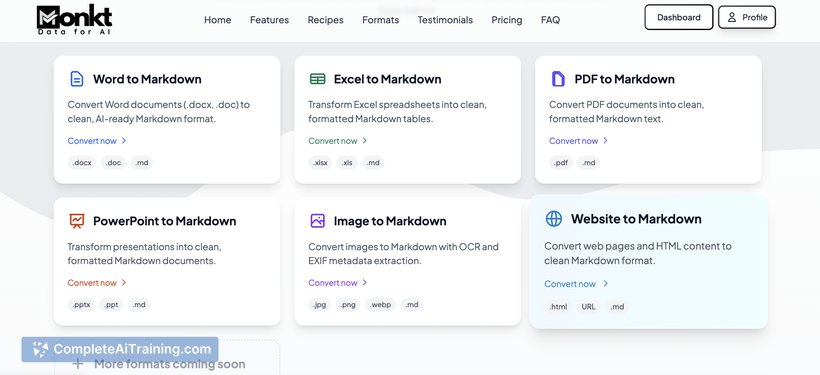
Task: Click the .md tag in Image card
Action: pos(412,304)
